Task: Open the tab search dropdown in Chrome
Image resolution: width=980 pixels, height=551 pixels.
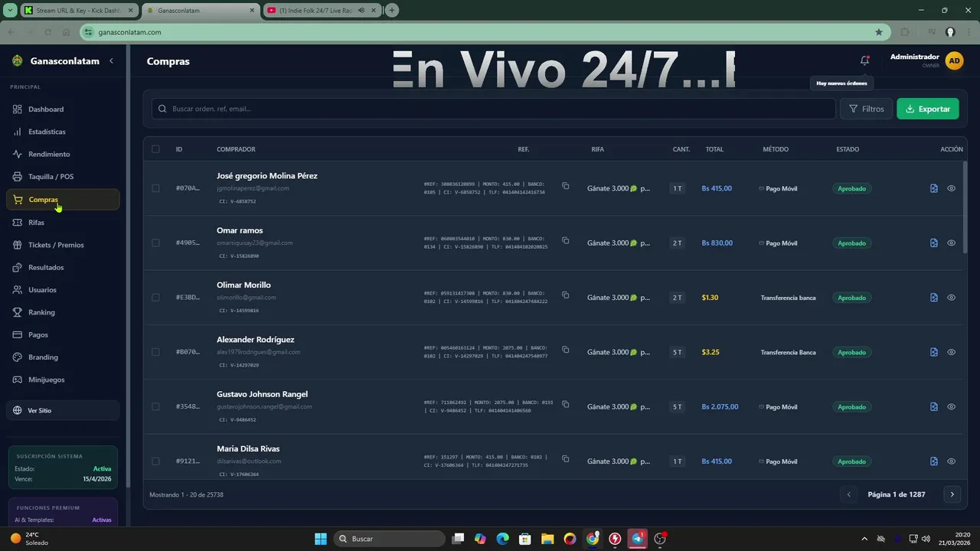Action: [x=10, y=10]
